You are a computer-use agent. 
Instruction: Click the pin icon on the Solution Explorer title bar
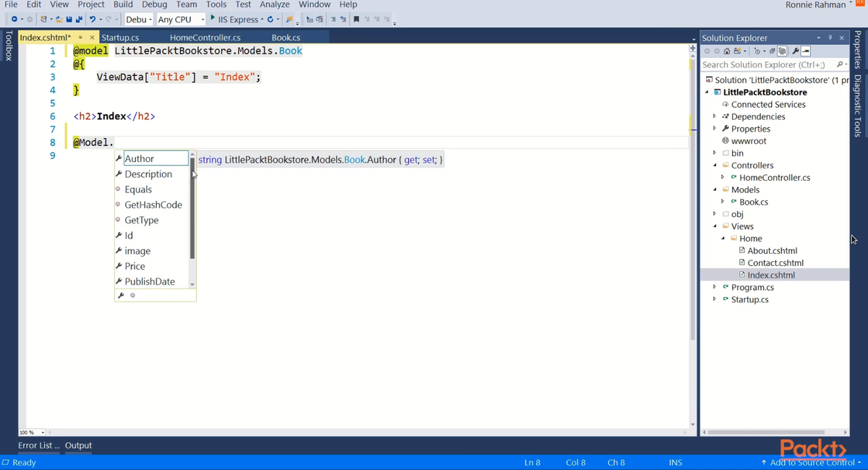830,38
